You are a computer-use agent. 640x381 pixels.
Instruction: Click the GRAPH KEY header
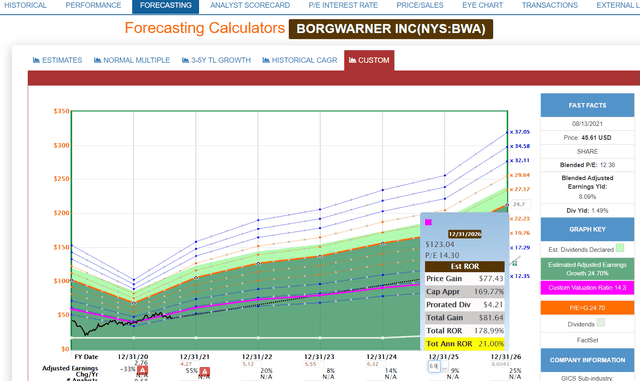point(587,229)
